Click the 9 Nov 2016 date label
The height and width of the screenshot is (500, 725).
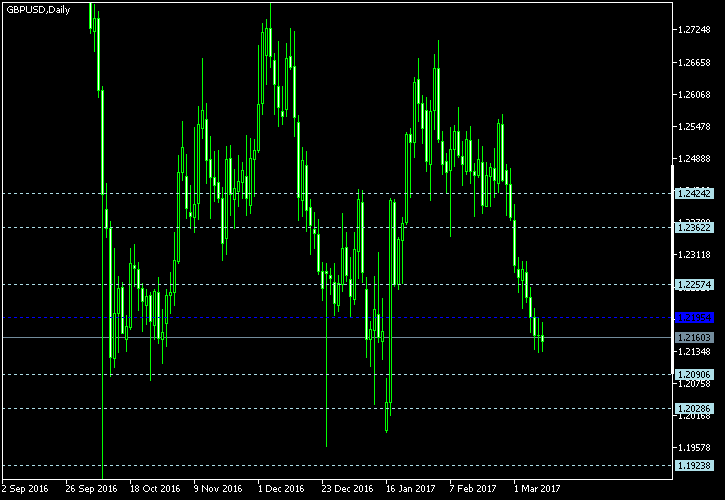pyautogui.click(x=218, y=488)
